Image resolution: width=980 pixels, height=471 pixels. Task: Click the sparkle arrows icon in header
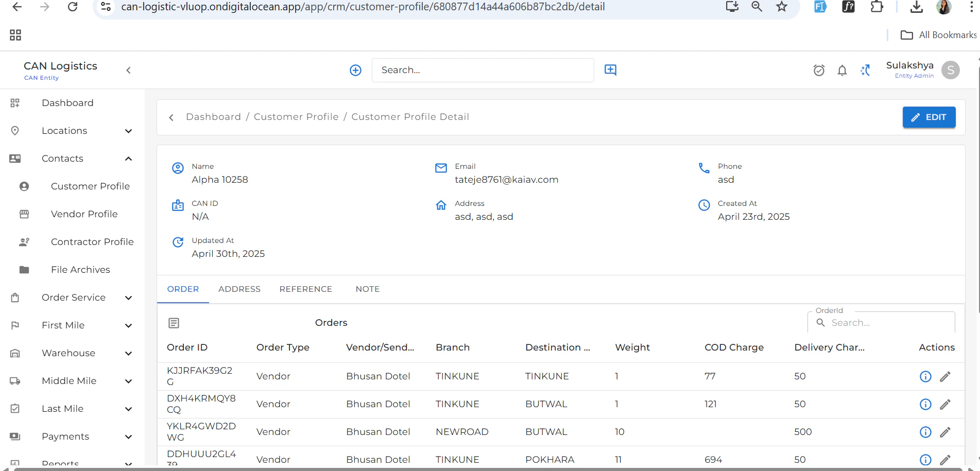[866, 70]
